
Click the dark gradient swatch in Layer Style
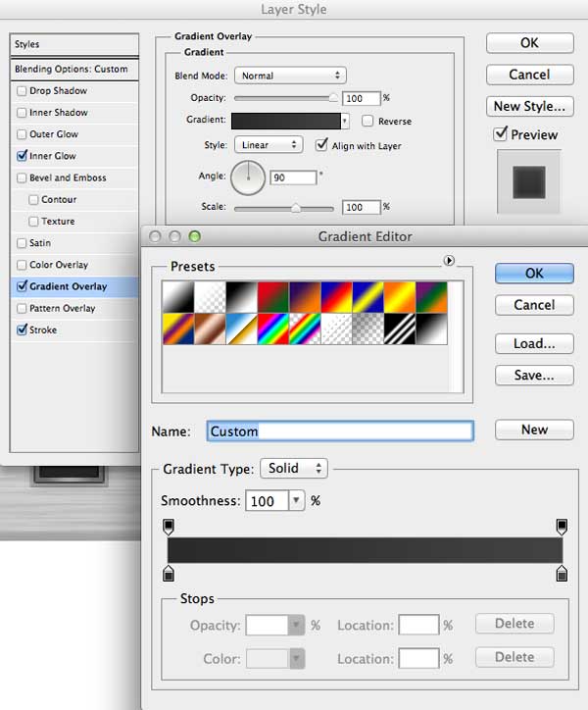tap(286, 122)
